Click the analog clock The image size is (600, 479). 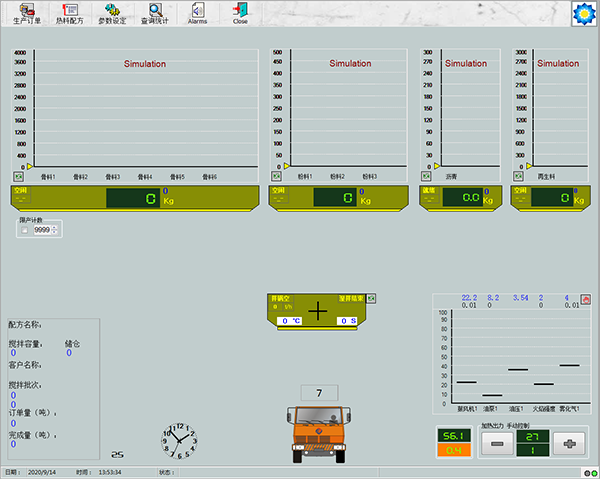click(x=177, y=438)
